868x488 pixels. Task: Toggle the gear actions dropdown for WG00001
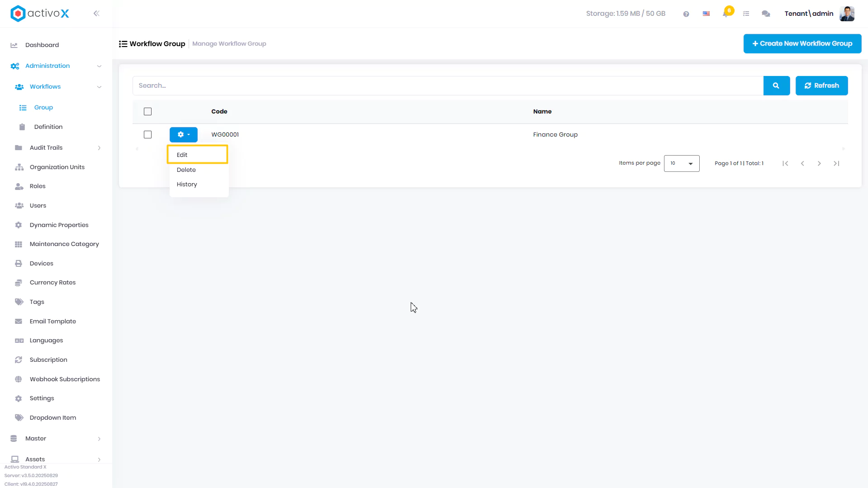[x=183, y=135]
